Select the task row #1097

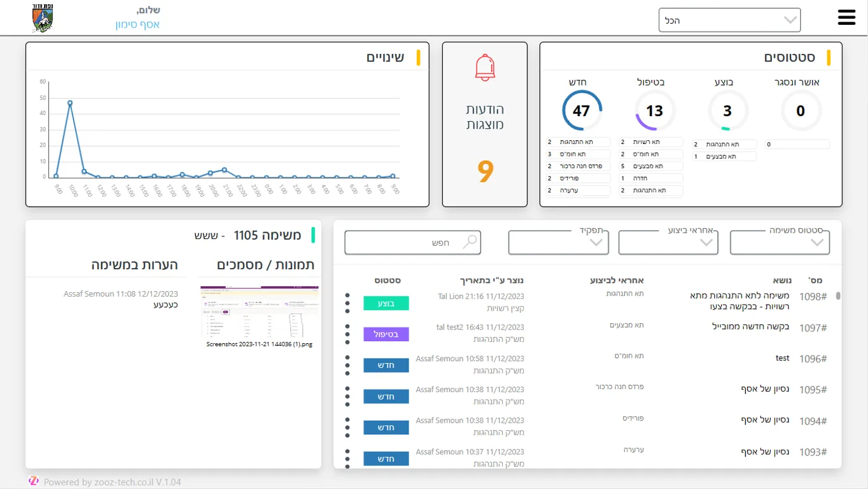click(x=588, y=334)
